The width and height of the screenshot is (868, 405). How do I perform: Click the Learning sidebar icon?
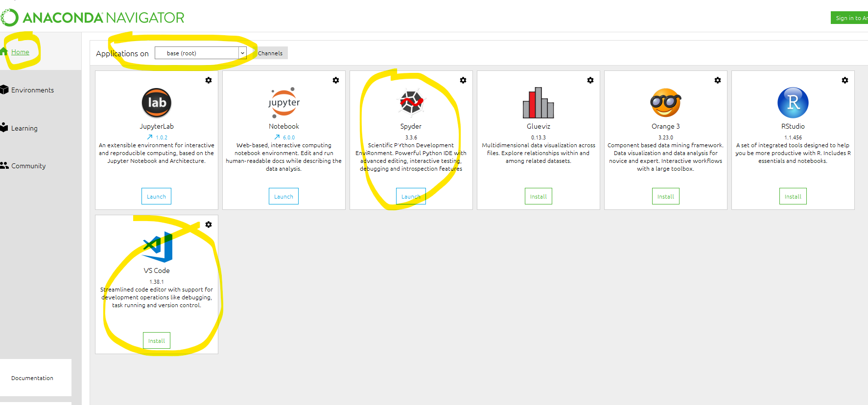click(4, 127)
